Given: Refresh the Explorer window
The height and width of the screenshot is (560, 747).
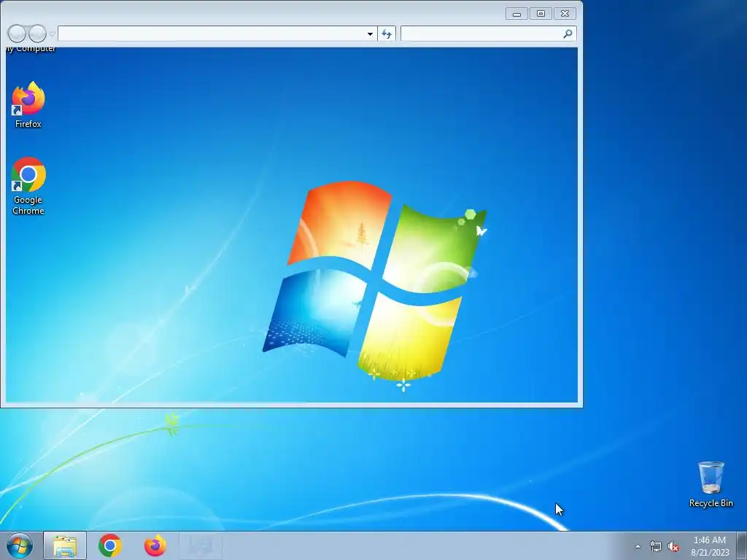Looking at the screenshot, I should click(x=387, y=34).
